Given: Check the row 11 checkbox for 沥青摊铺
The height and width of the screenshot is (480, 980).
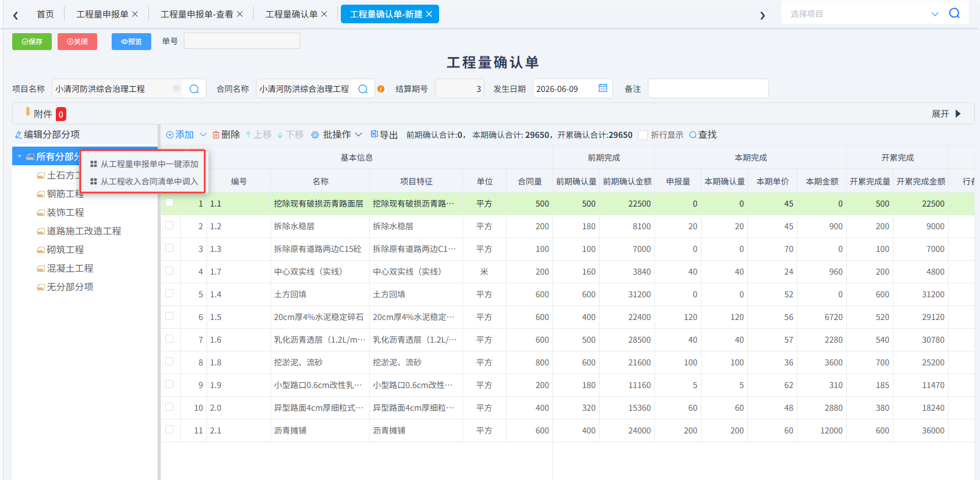Looking at the screenshot, I should pyautogui.click(x=169, y=429).
